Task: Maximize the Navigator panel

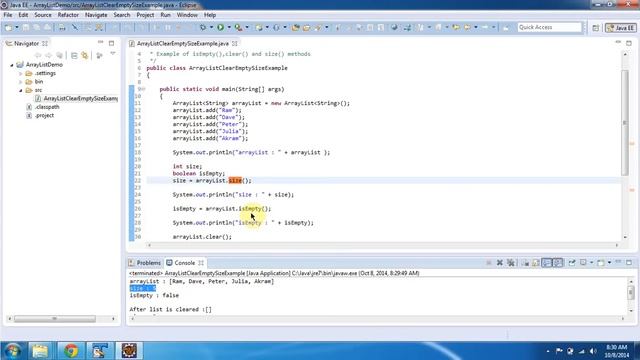Action: tap(111, 43)
